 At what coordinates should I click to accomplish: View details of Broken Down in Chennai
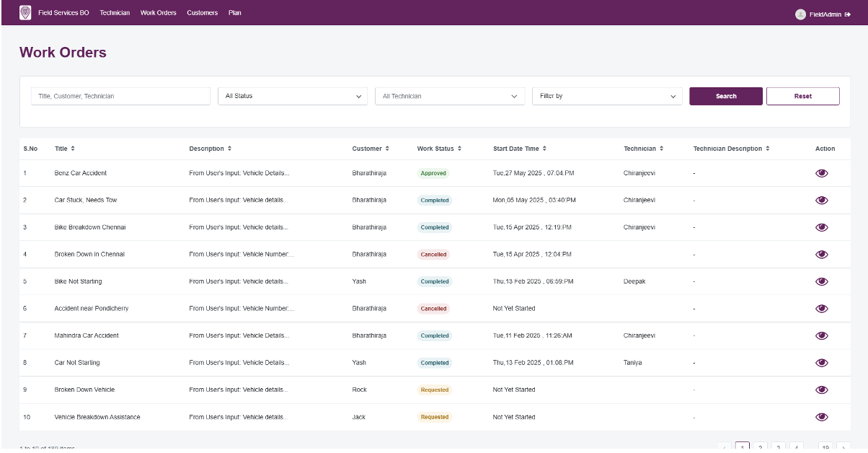coord(821,255)
